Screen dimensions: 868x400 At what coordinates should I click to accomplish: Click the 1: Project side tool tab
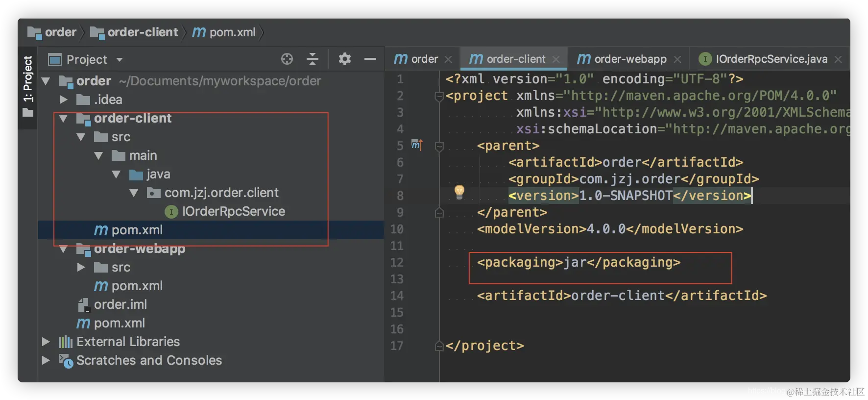click(28, 87)
